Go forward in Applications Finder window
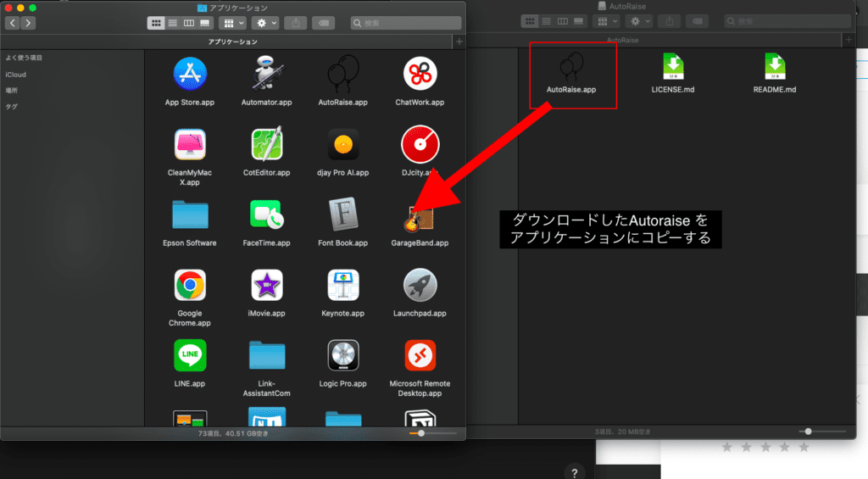Image resolution: width=868 pixels, height=479 pixels. click(x=28, y=23)
